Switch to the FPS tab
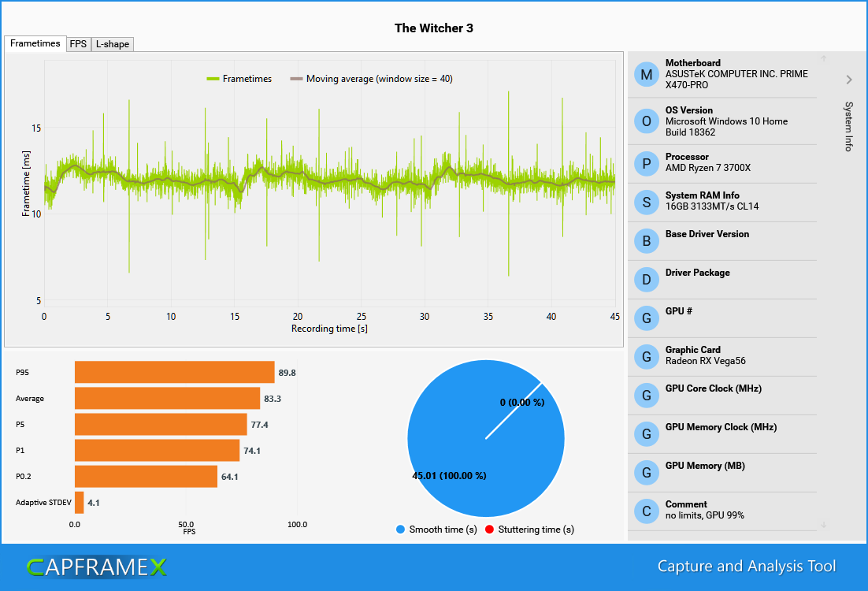Viewport: 868px width, 591px height. [x=79, y=44]
